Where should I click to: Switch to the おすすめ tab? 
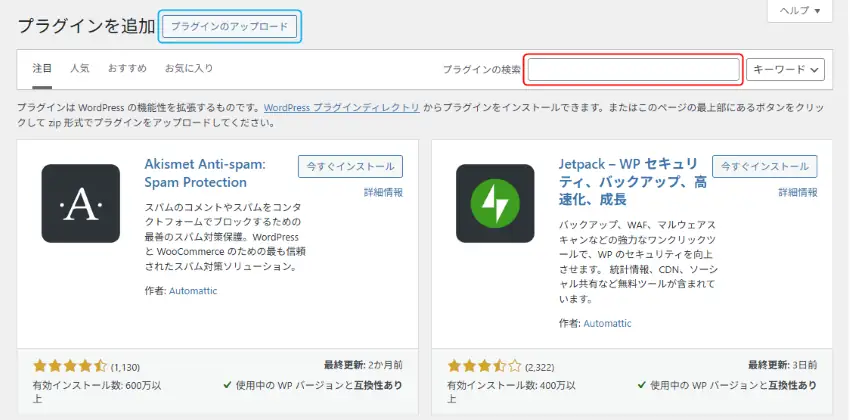point(127,69)
